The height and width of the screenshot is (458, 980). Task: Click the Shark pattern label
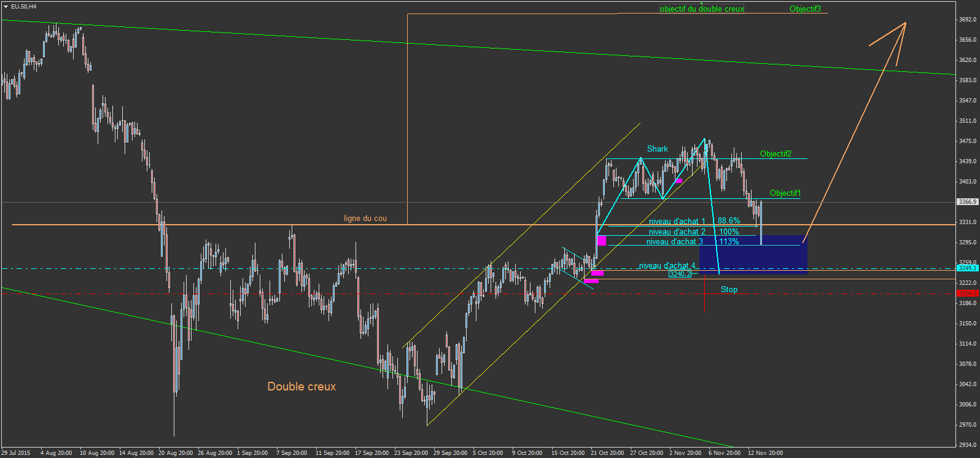pyautogui.click(x=658, y=149)
